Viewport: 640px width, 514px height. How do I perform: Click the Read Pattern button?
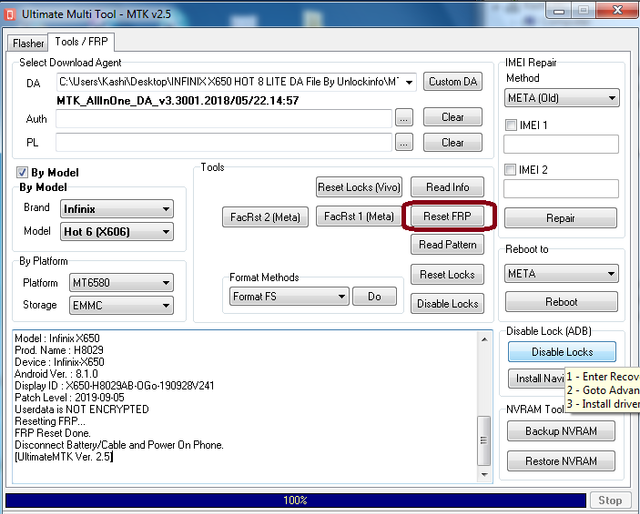pos(447,245)
